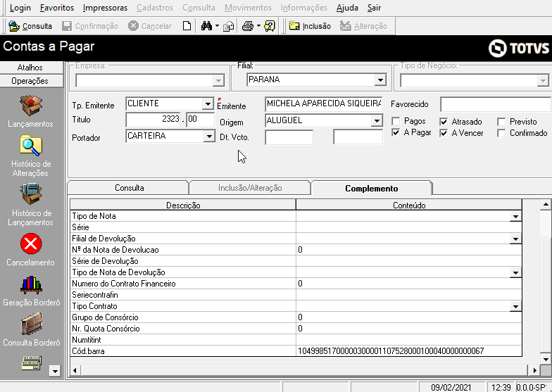Uncheck the Atrasado checkbox
This screenshot has height=392, width=552.
pos(444,122)
